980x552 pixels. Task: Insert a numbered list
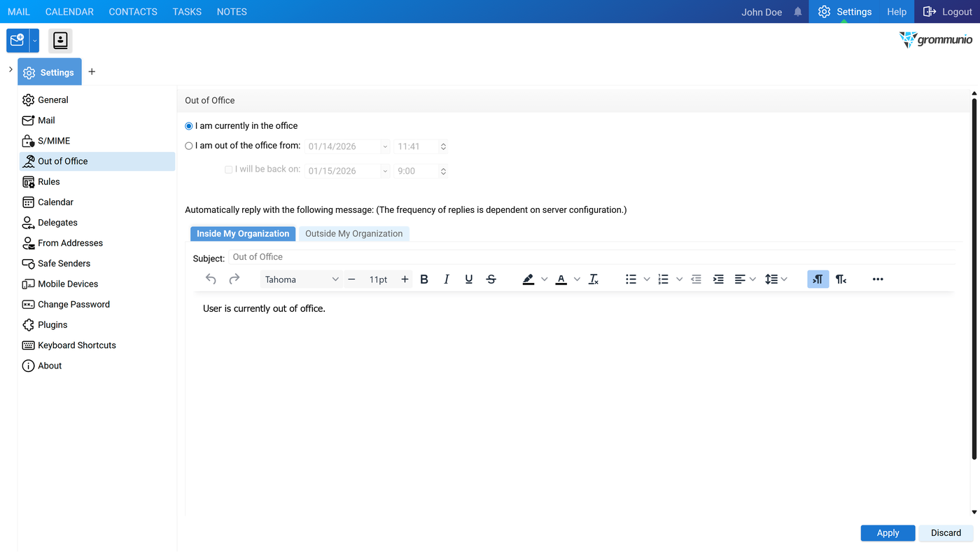click(x=664, y=280)
